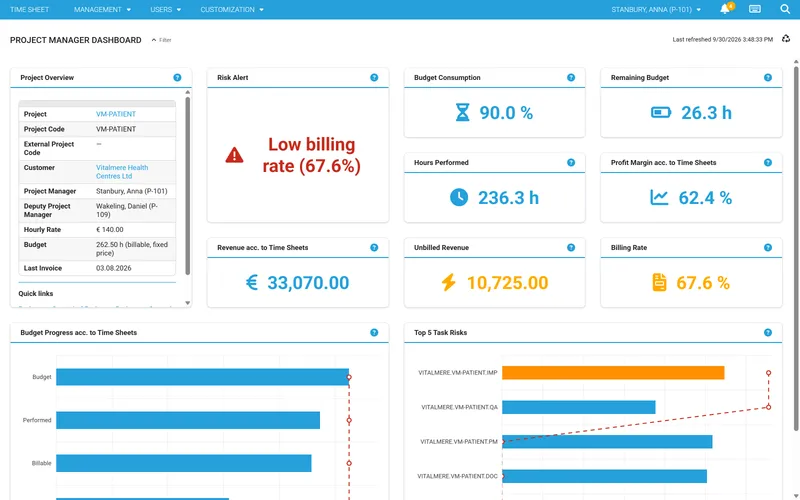
Task: Click the '€ 140.00' hourly rate value
Action: [x=110, y=230]
